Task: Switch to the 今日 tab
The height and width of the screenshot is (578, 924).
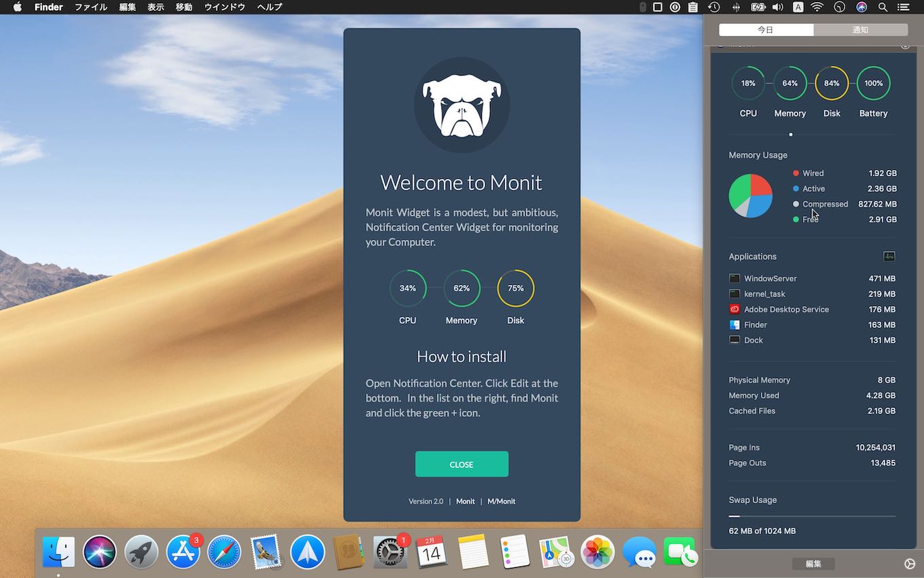Action: click(766, 30)
